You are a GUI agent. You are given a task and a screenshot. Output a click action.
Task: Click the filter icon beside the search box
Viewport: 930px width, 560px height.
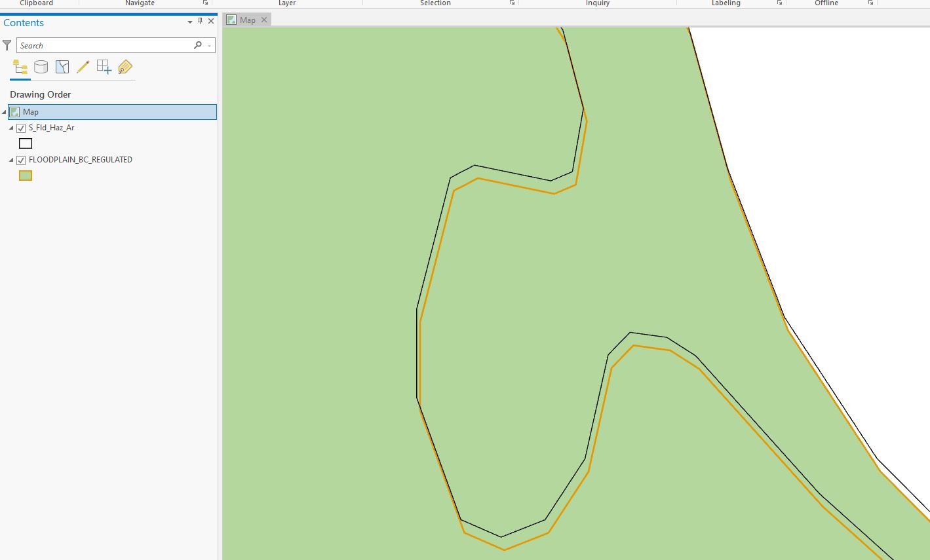click(7, 45)
